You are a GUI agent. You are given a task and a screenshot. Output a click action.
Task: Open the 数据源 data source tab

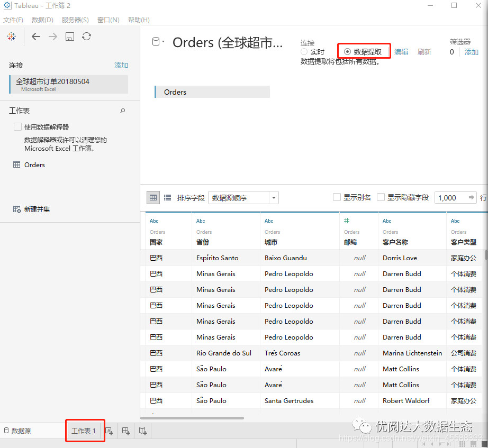click(x=18, y=431)
